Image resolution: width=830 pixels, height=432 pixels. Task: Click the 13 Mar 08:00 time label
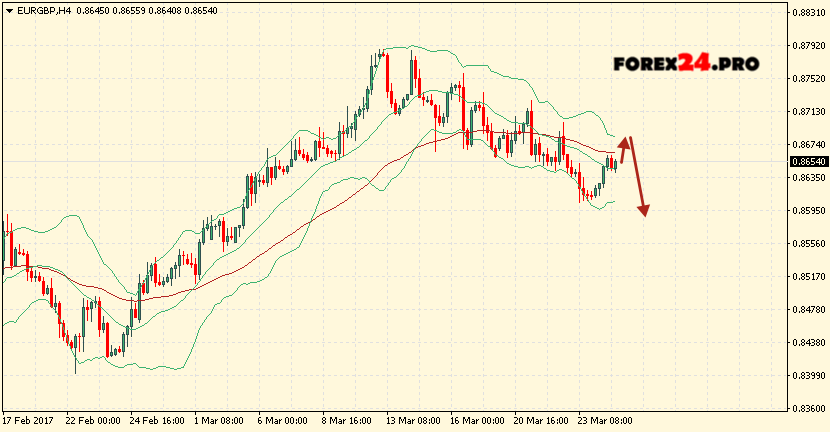pyautogui.click(x=412, y=421)
